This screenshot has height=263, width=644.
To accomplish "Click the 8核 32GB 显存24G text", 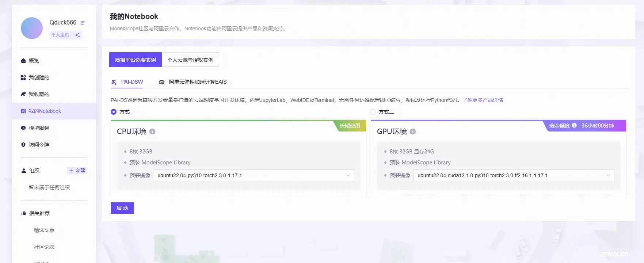I will tap(412, 152).
